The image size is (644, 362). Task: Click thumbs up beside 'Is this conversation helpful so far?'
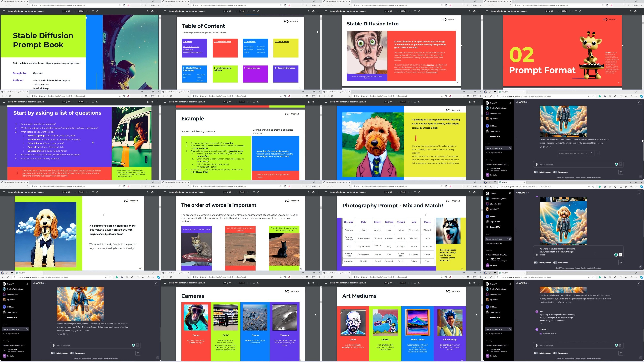(x=587, y=153)
